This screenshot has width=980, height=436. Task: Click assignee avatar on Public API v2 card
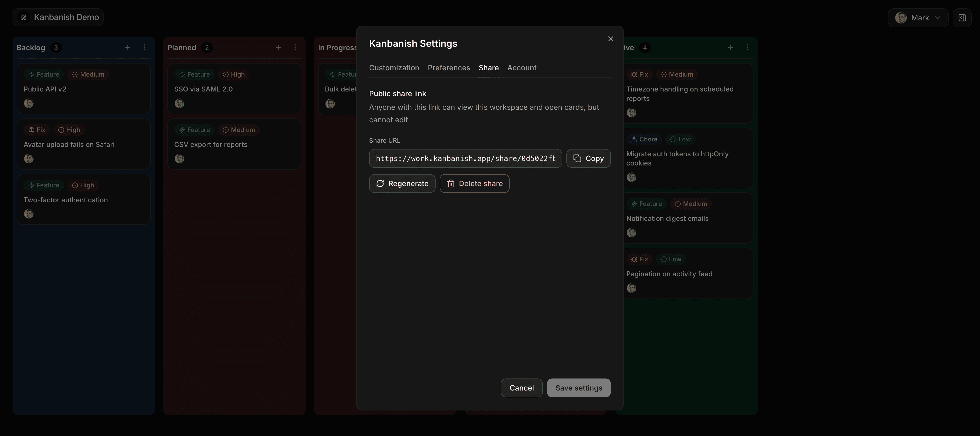pyautogui.click(x=29, y=103)
